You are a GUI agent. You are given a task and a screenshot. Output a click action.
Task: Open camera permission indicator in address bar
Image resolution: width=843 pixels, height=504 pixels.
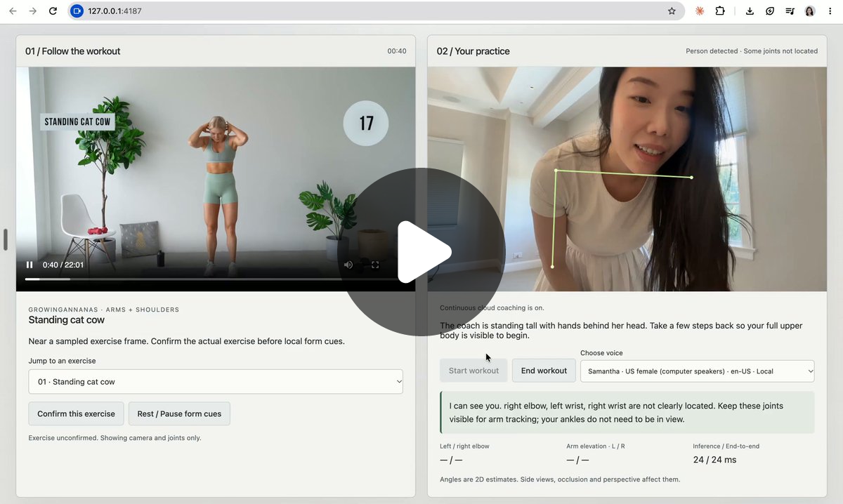click(x=77, y=11)
